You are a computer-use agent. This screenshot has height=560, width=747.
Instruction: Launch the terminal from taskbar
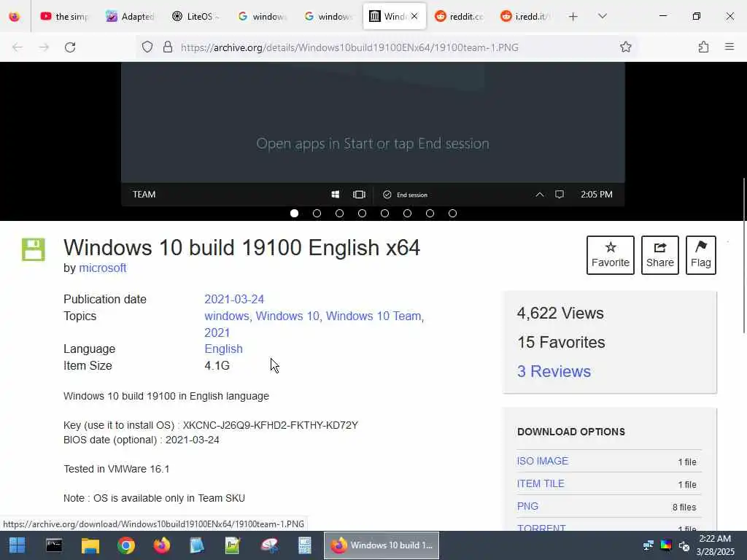pos(54,545)
